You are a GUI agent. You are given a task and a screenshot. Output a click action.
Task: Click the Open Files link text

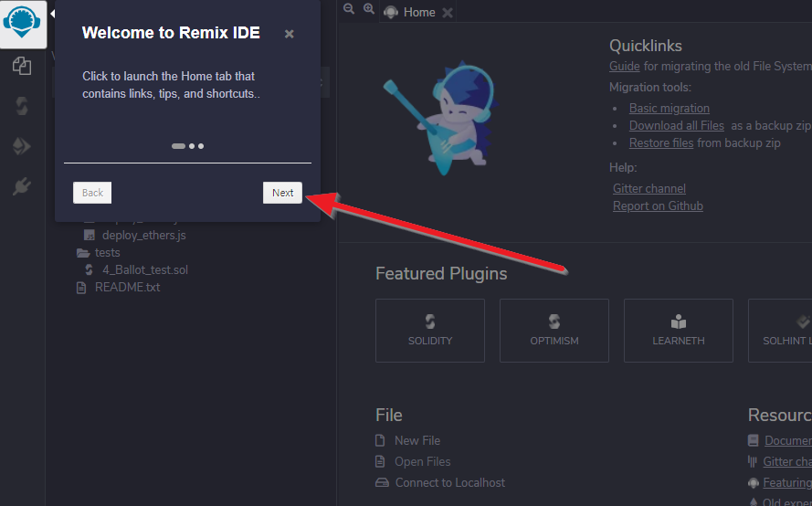423,461
